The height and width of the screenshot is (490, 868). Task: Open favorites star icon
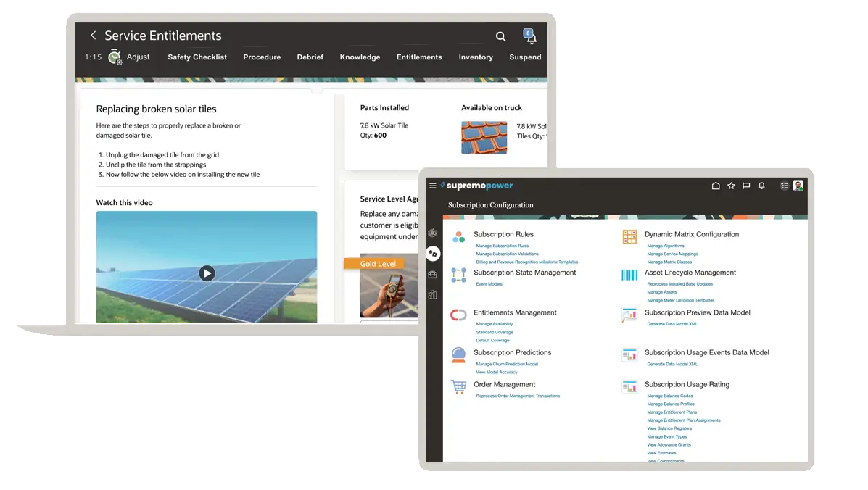731,186
